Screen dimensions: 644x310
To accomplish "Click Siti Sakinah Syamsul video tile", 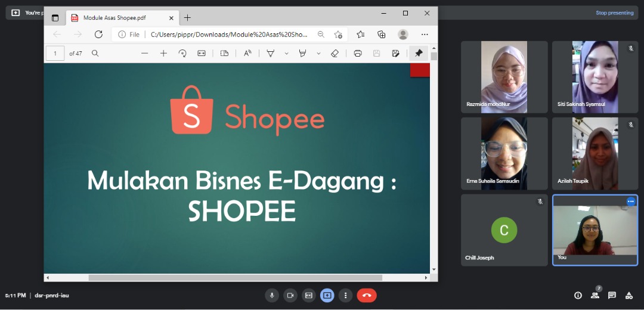I will coord(595,77).
